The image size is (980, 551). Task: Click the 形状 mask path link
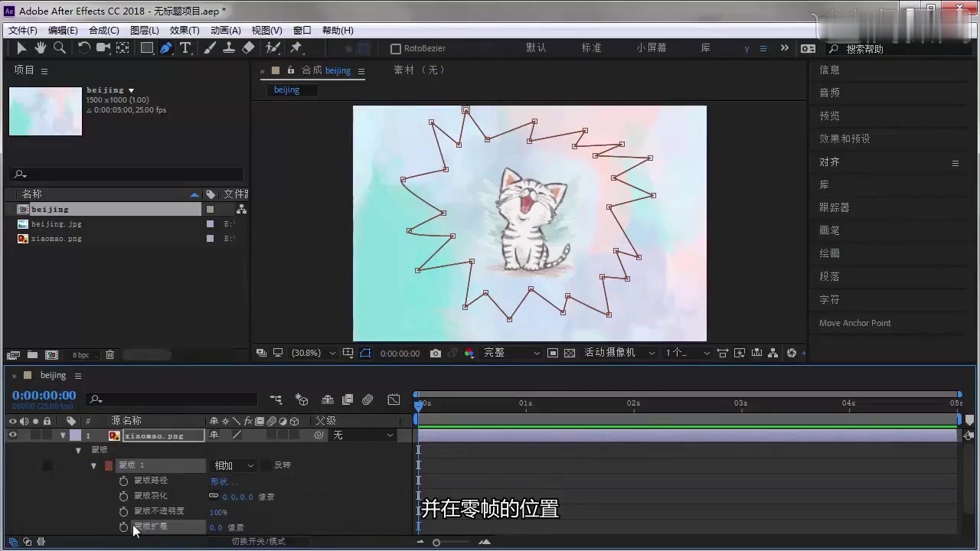220,481
